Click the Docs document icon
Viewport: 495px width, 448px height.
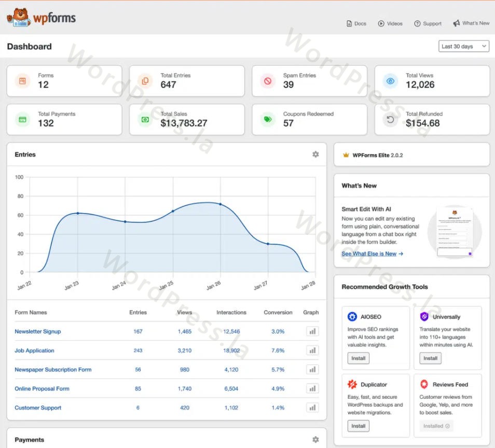tap(349, 24)
